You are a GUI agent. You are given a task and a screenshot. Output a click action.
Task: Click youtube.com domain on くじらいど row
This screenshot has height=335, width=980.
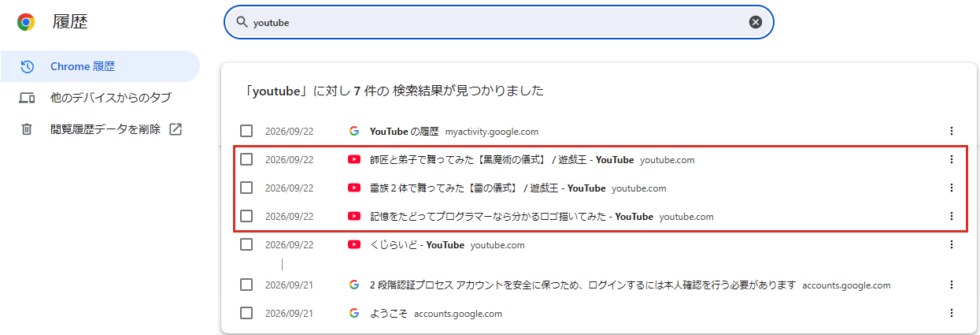pyautogui.click(x=497, y=245)
